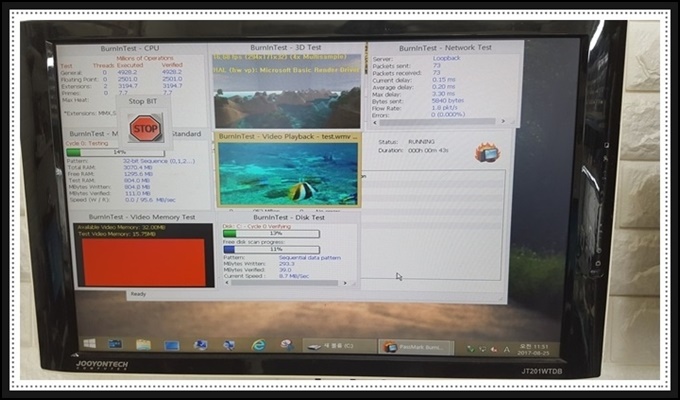Click the 'Ready' status bar text
The width and height of the screenshot is (680, 400).
(x=138, y=294)
